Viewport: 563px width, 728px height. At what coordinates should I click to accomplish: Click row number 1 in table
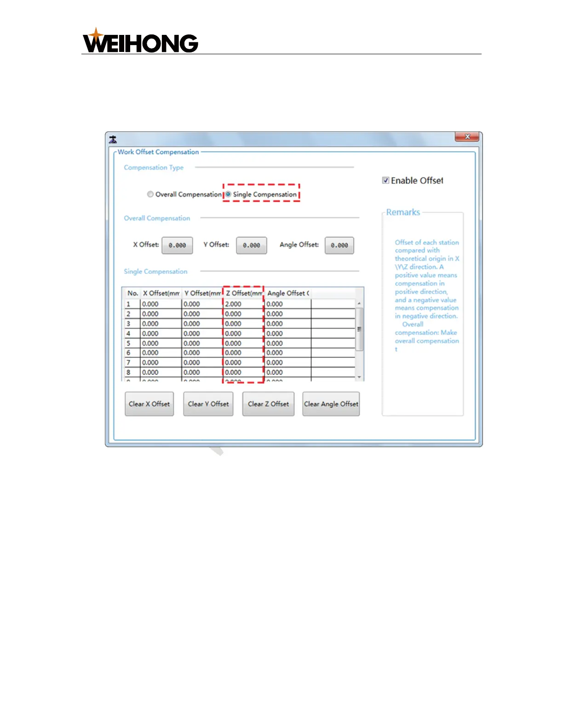pos(132,304)
